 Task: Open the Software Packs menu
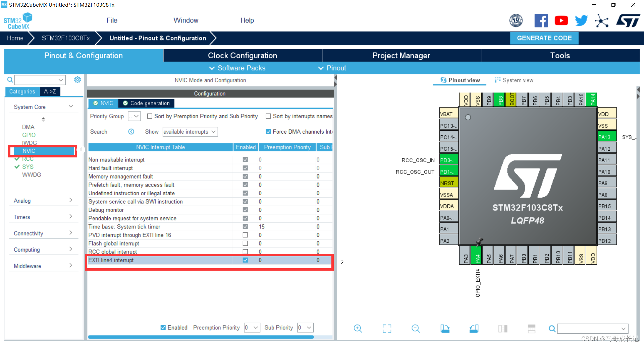tap(237, 68)
